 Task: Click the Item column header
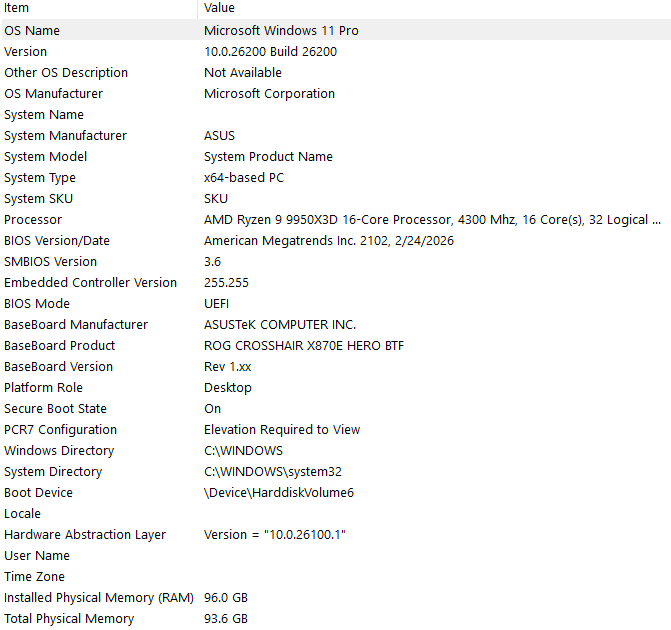click(99, 8)
